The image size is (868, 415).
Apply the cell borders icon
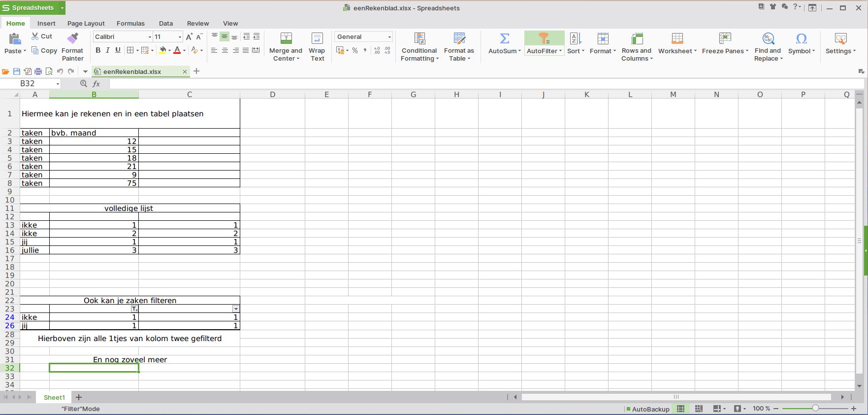point(130,50)
